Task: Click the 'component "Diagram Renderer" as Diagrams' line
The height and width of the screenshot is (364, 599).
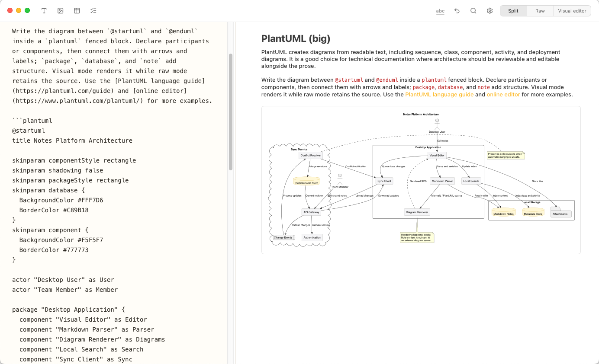Action: coord(92,339)
